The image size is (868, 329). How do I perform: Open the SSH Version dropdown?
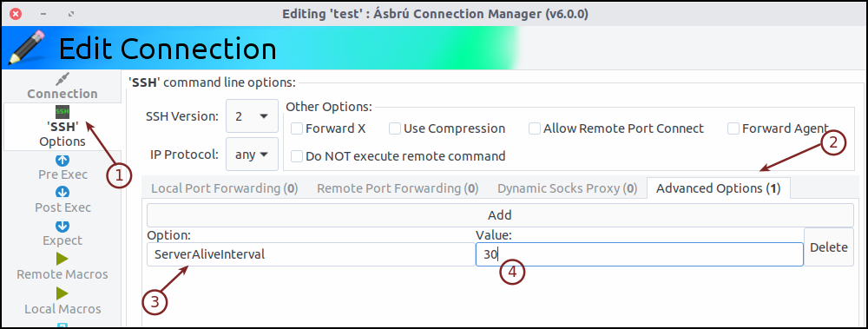pos(252,116)
